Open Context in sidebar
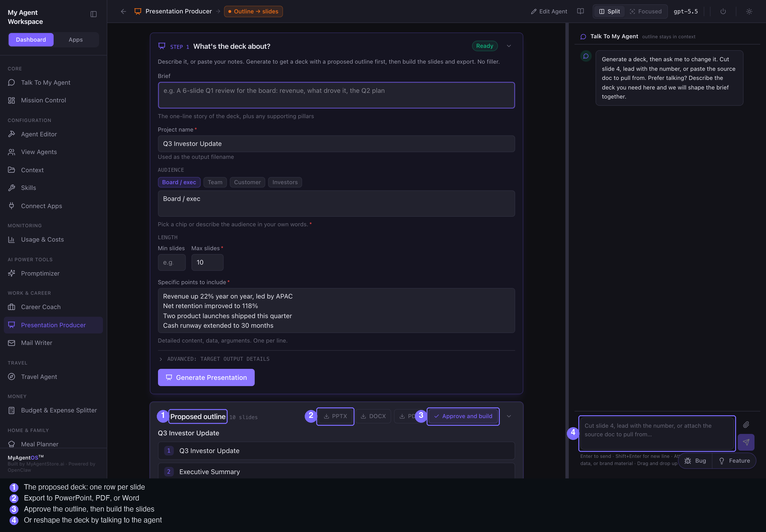The image size is (766, 532). pyautogui.click(x=53, y=170)
